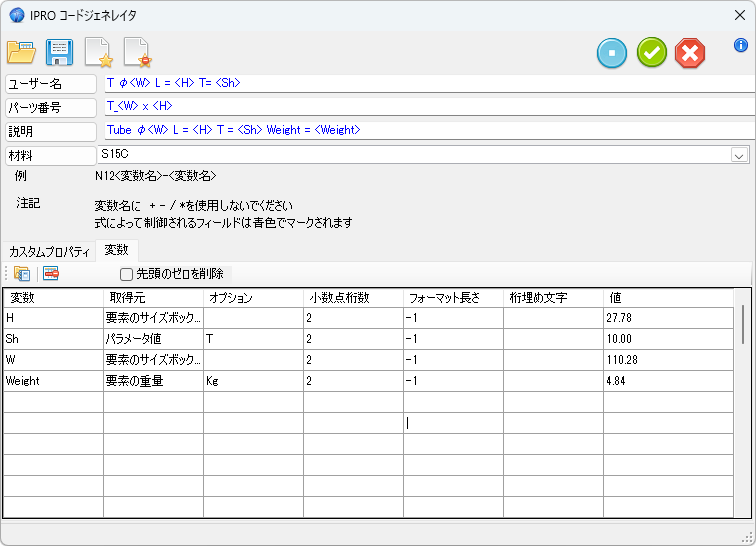
Task: Click the 要素の重量 source cell
Action: pyautogui.click(x=153, y=381)
